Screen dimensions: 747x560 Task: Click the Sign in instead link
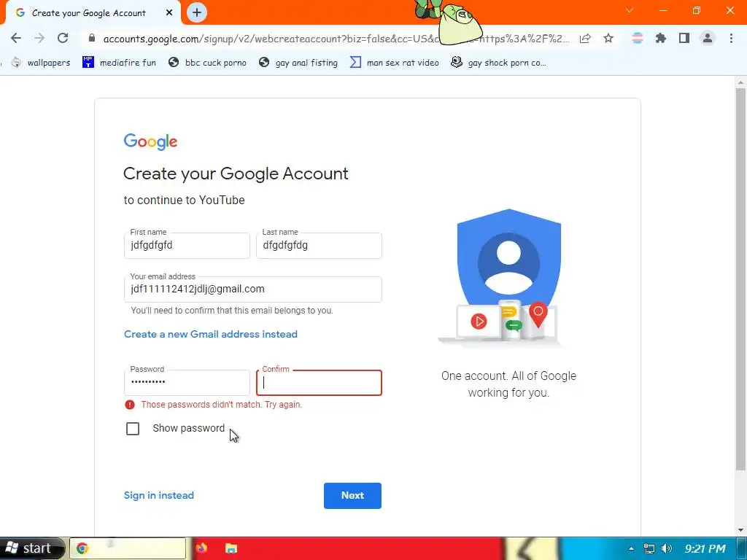tap(158, 495)
